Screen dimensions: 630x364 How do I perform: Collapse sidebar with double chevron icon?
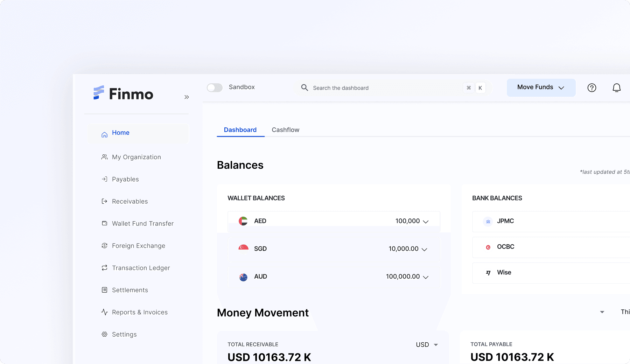(187, 97)
